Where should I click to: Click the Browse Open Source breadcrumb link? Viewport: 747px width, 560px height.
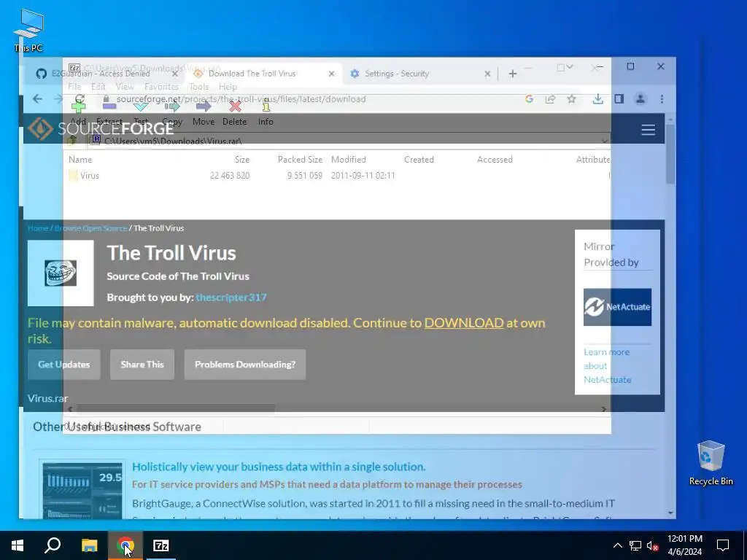(x=91, y=228)
